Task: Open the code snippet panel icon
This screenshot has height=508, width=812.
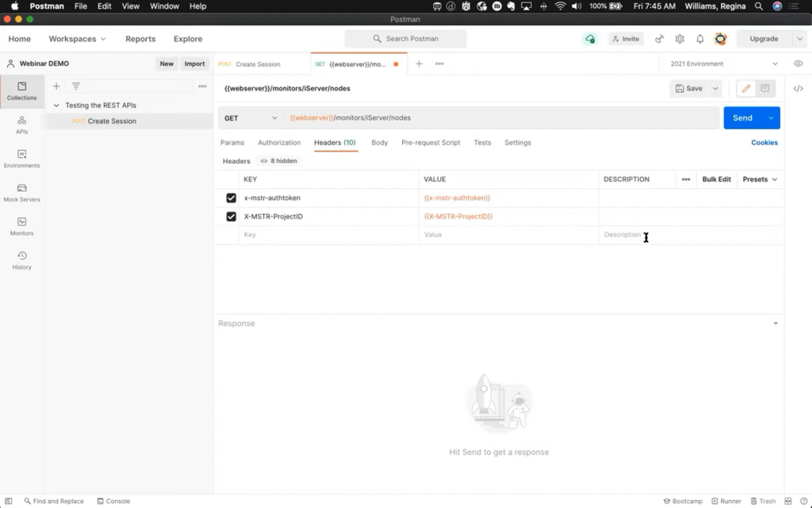Action: coord(798,89)
